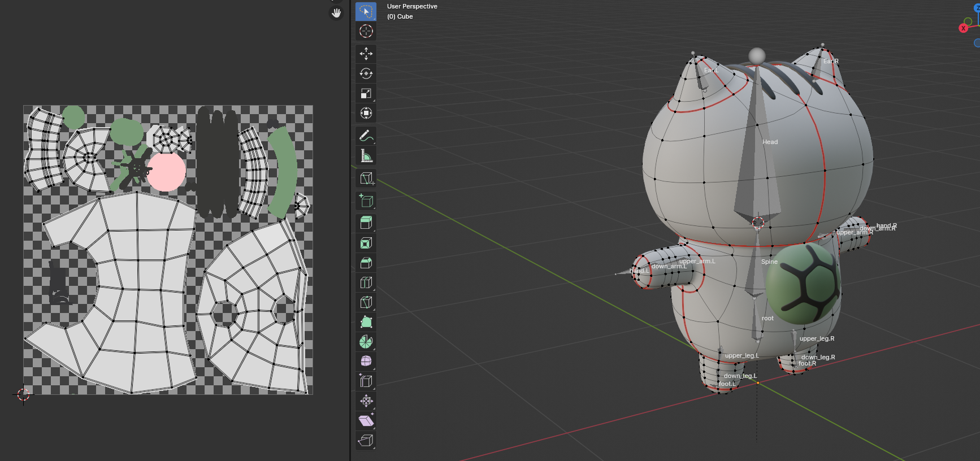
Task: Click the Head bone label
Action: tap(770, 142)
